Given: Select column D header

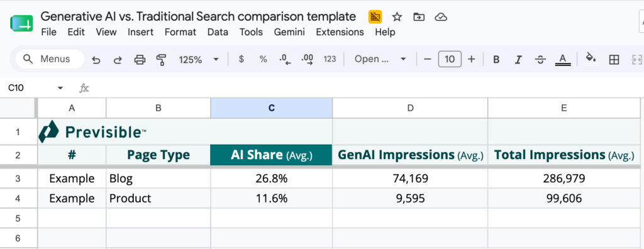Looking at the screenshot, I should pyautogui.click(x=410, y=108).
